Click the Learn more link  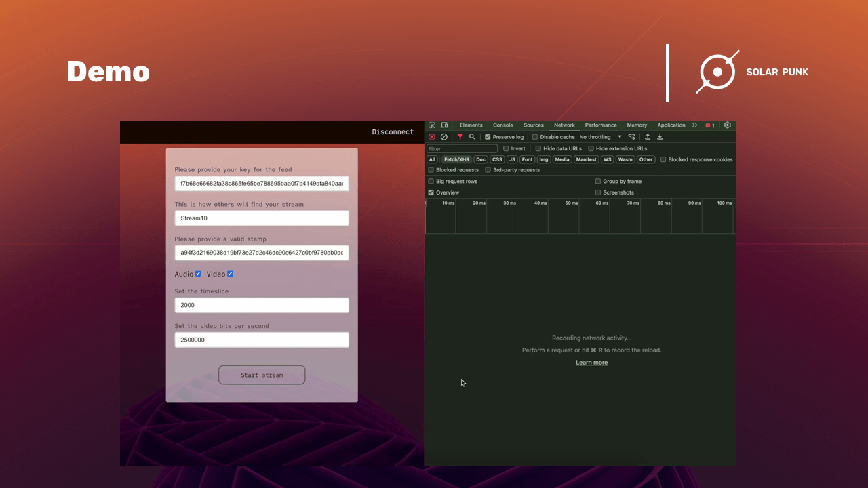coord(591,363)
